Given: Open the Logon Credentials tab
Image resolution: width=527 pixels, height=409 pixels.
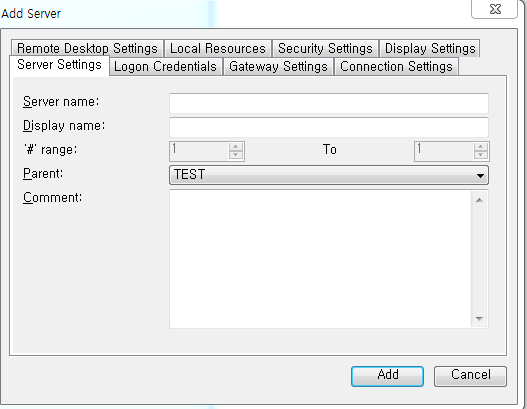Looking at the screenshot, I should (x=165, y=67).
